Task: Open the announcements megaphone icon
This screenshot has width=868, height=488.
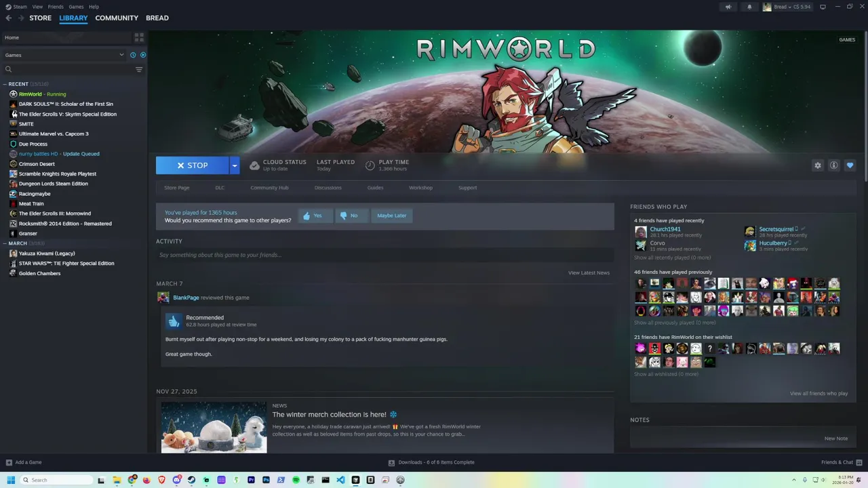Action: (x=728, y=7)
